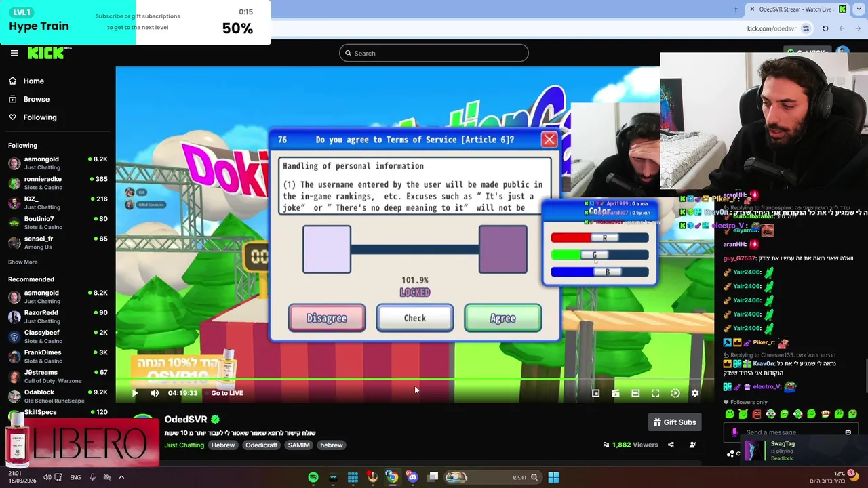Click the video progress bar

click(x=415, y=380)
